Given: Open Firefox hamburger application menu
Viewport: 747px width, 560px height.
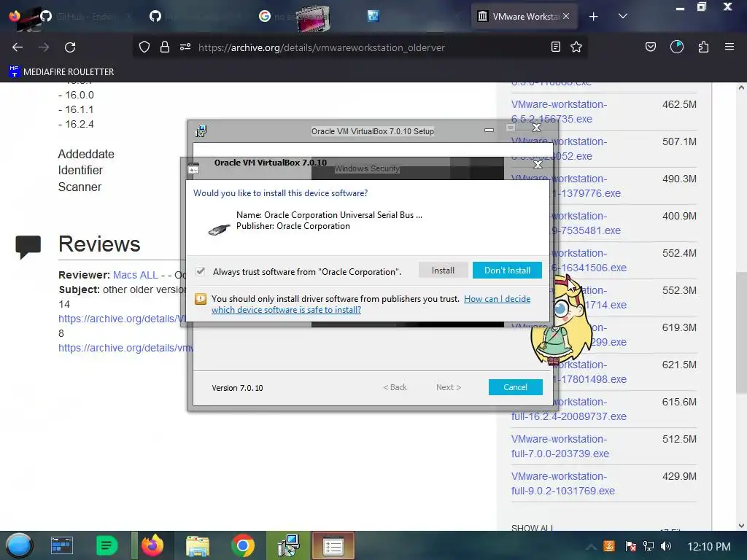Looking at the screenshot, I should [729, 47].
